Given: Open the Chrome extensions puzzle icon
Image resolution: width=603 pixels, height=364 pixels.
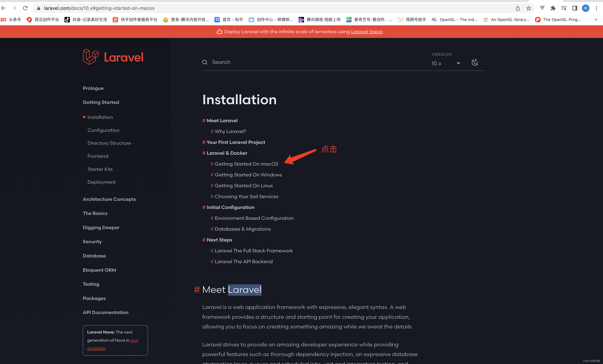Looking at the screenshot, I should (x=553, y=8).
